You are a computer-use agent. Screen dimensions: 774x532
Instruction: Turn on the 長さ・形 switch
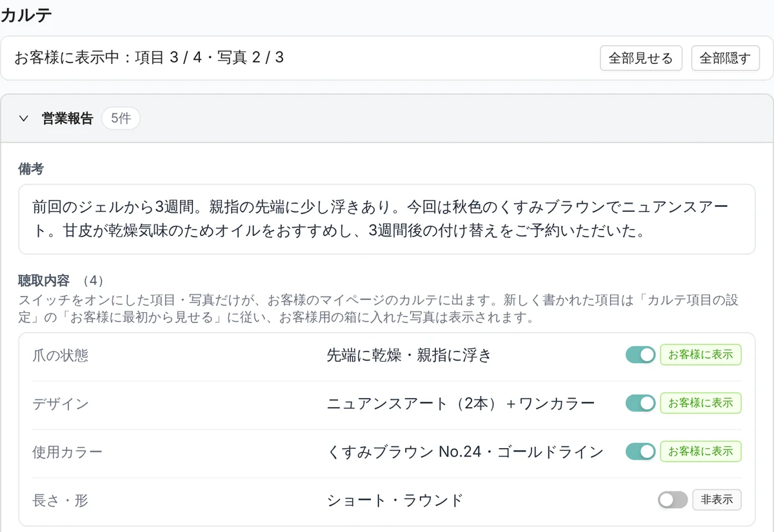pyautogui.click(x=673, y=500)
